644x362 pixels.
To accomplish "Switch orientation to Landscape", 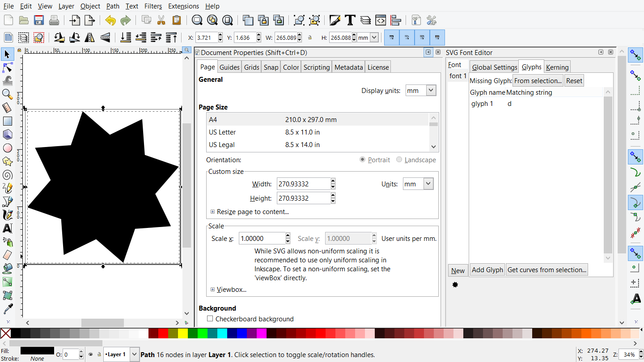I will (x=398, y=160).
